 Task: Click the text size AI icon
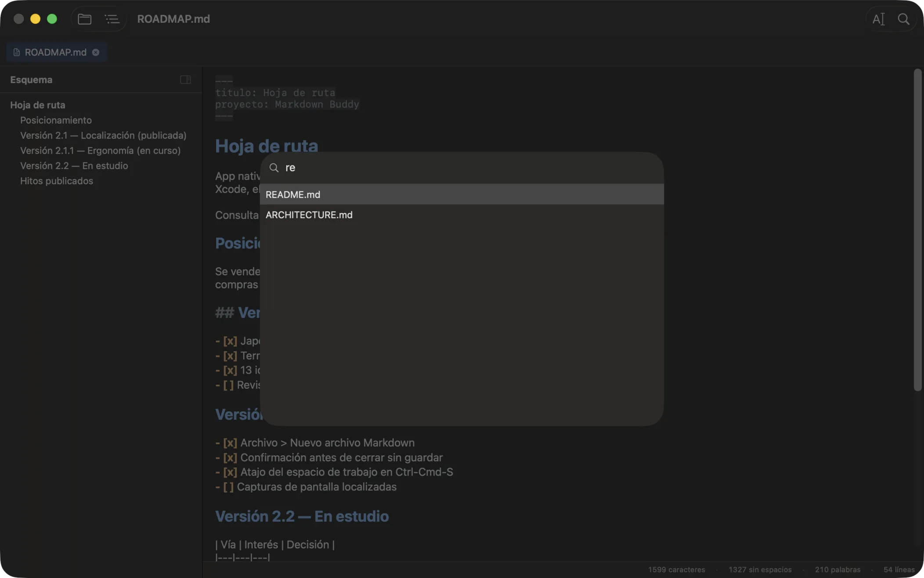tap(878, 19)
